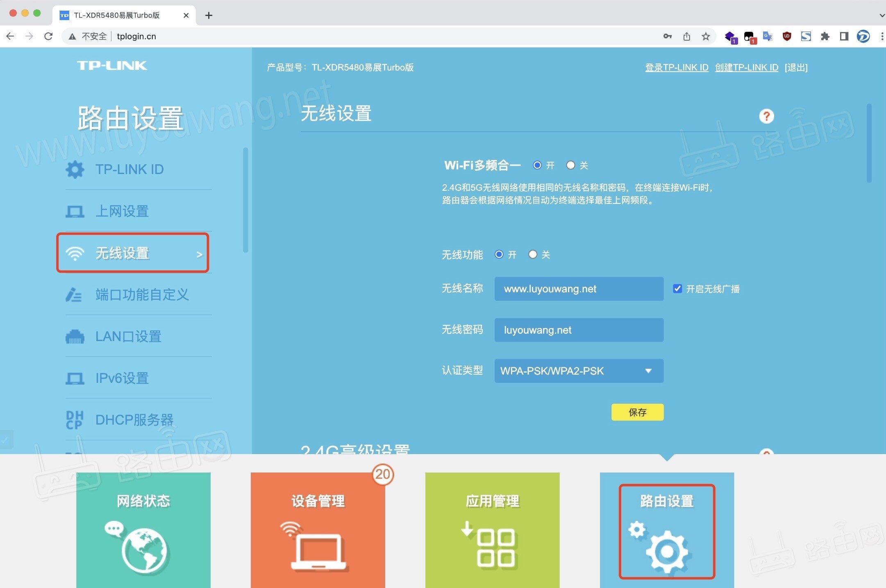Click the 无线名称 input field
This screenshot has height=588, width=886.
click(579, 289)
